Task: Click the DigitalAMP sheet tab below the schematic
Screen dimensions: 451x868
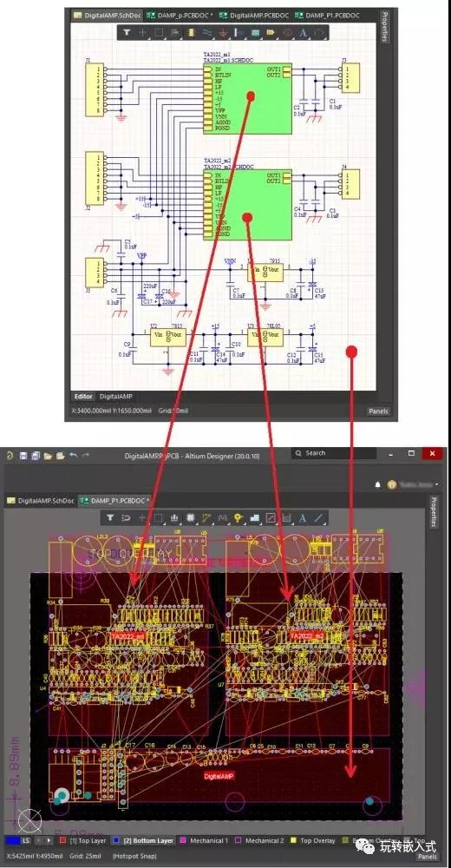Action: point(115,397)
